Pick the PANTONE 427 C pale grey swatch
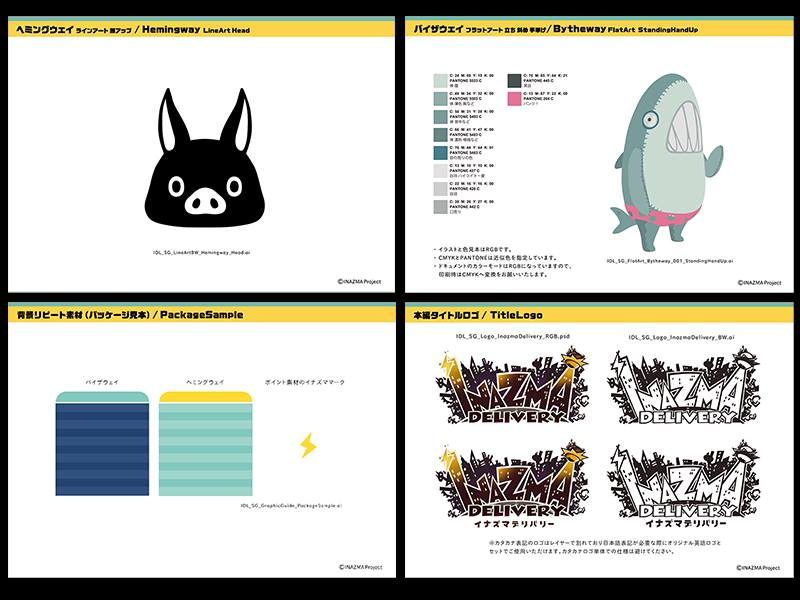Screen dimensions: 800x600 point(440,170)
